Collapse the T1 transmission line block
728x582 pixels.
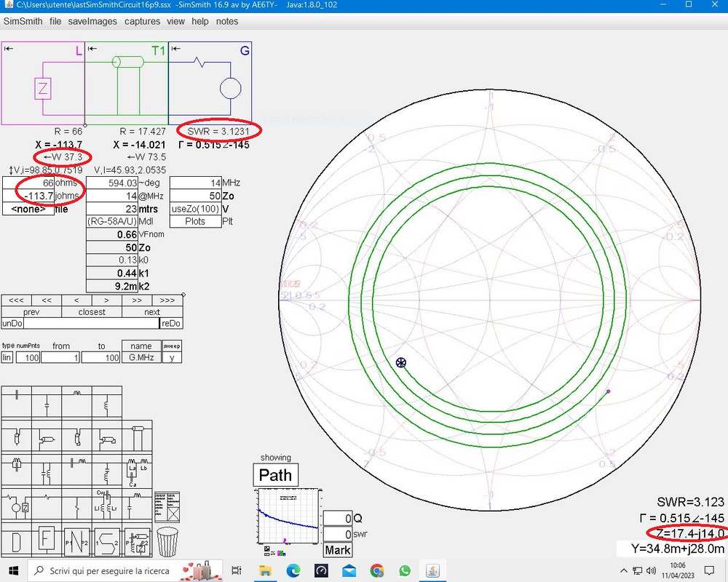pyautogui.click(x=92, y=48)
